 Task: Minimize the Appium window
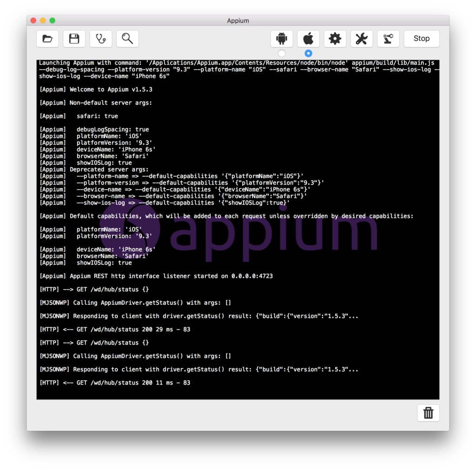pyautogui.click(x=43, y=20)
